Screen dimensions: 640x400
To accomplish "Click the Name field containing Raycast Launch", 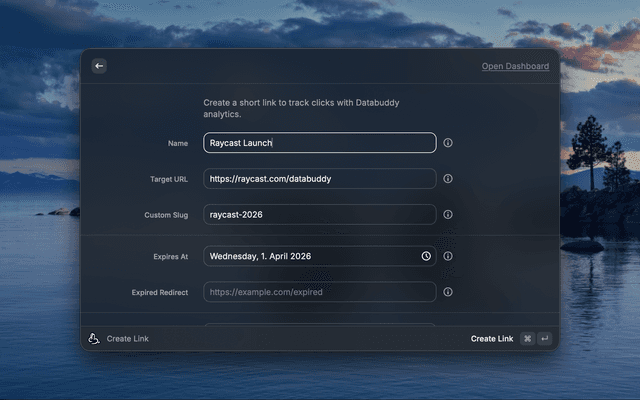I will tap(319, 143).
